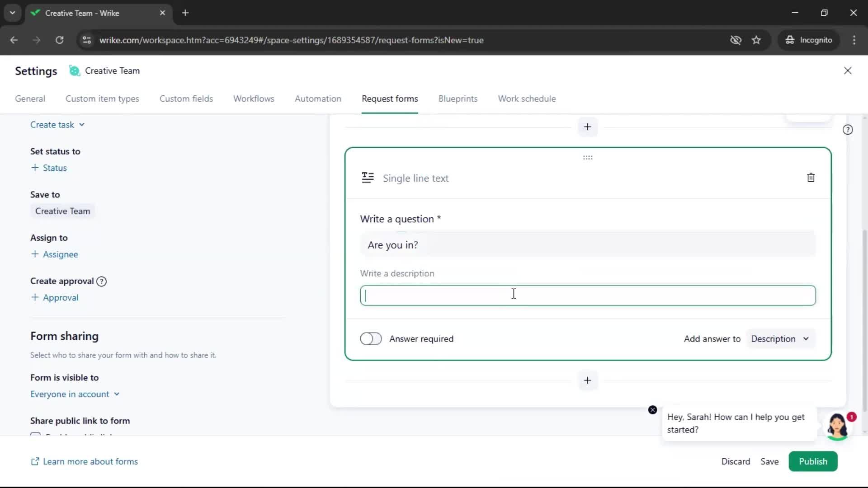Save the request form

coord(769,462)
